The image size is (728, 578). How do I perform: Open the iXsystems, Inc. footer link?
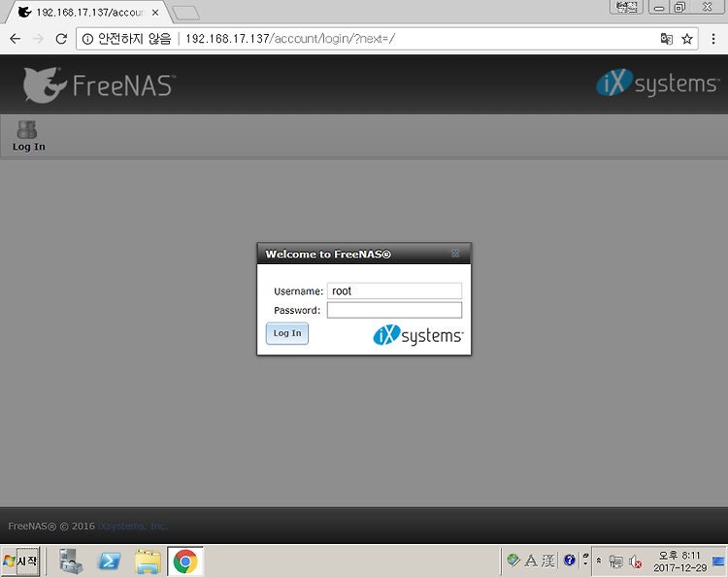pyautogui.click(x=132, y=526)
